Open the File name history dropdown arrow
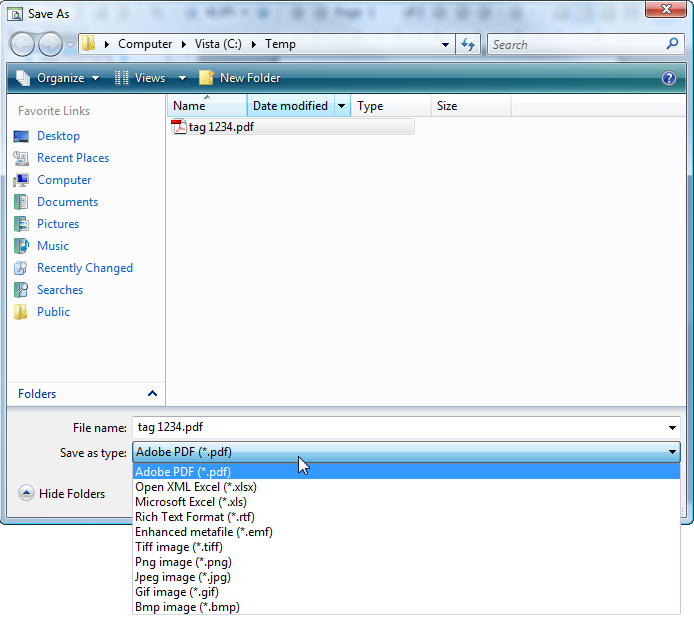This screenshot has height=633, width=694. point(672,428)
